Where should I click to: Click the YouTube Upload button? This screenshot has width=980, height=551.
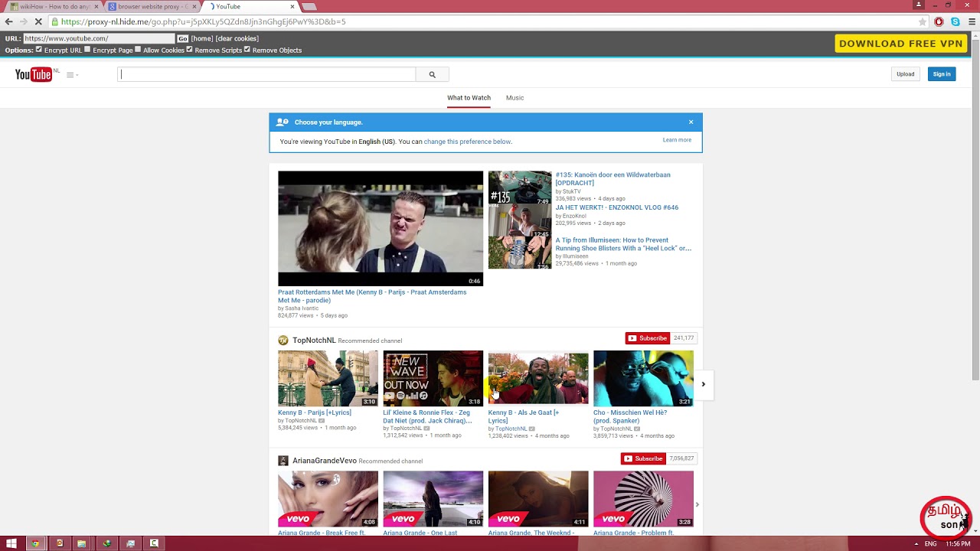(906, 74)
